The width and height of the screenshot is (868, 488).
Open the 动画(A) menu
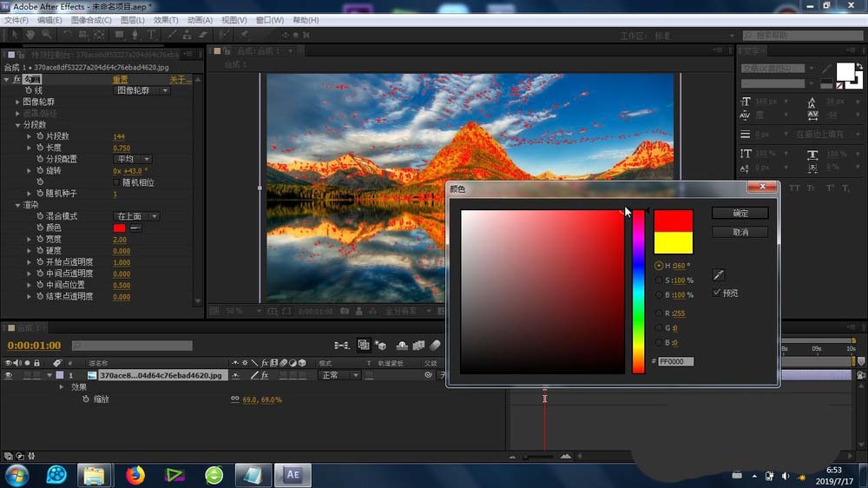(200, 20)
